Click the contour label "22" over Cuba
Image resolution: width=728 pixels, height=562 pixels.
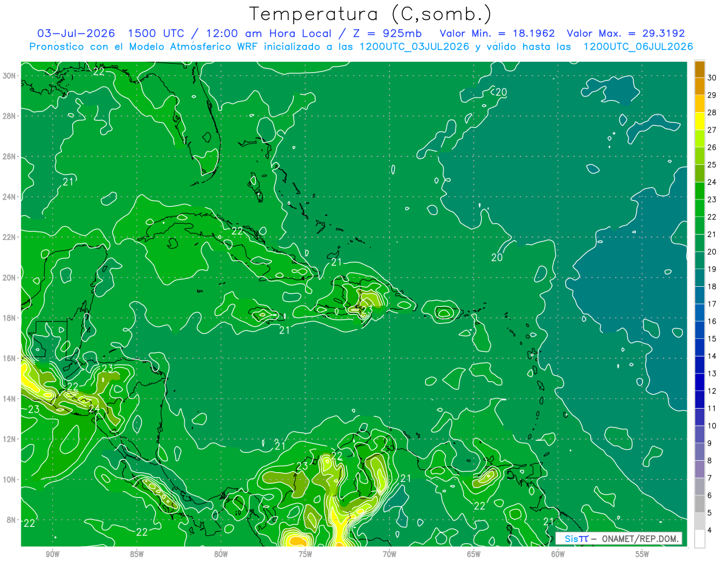tap(238, 231)
